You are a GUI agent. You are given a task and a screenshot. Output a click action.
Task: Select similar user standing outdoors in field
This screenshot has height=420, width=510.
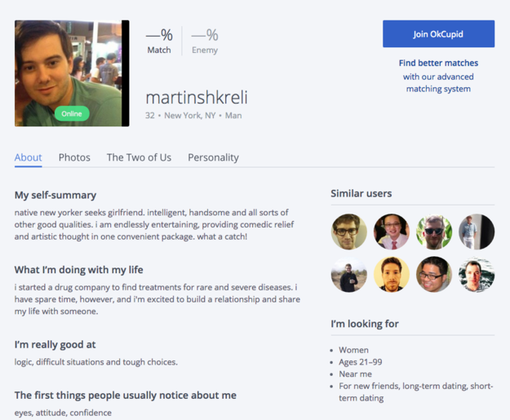349,274
